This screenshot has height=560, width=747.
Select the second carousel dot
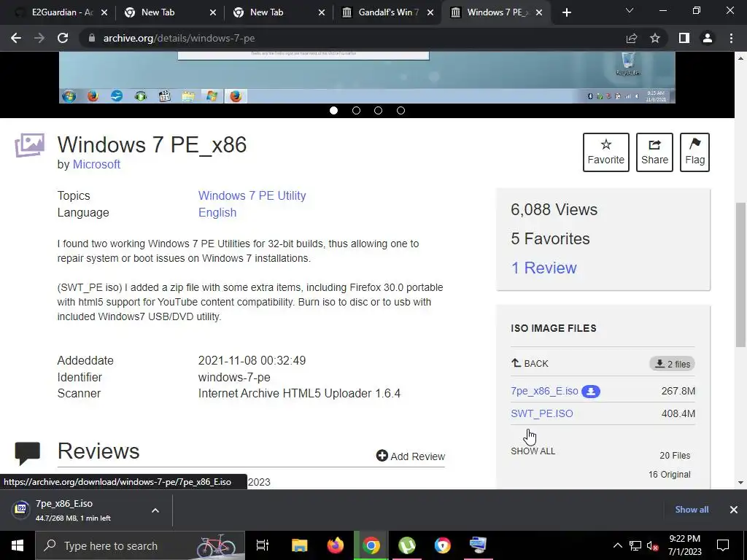[356, 111]
